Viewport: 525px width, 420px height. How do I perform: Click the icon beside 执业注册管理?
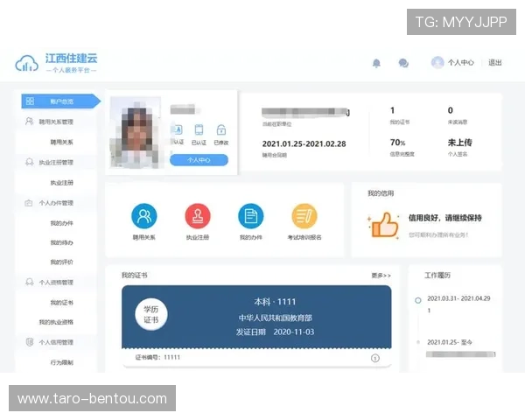[30, 162]
